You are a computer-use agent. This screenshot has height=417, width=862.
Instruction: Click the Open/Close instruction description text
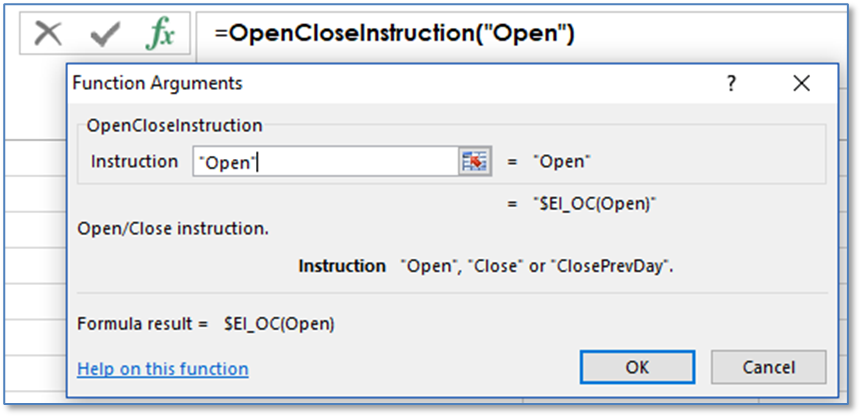point(173,228)
